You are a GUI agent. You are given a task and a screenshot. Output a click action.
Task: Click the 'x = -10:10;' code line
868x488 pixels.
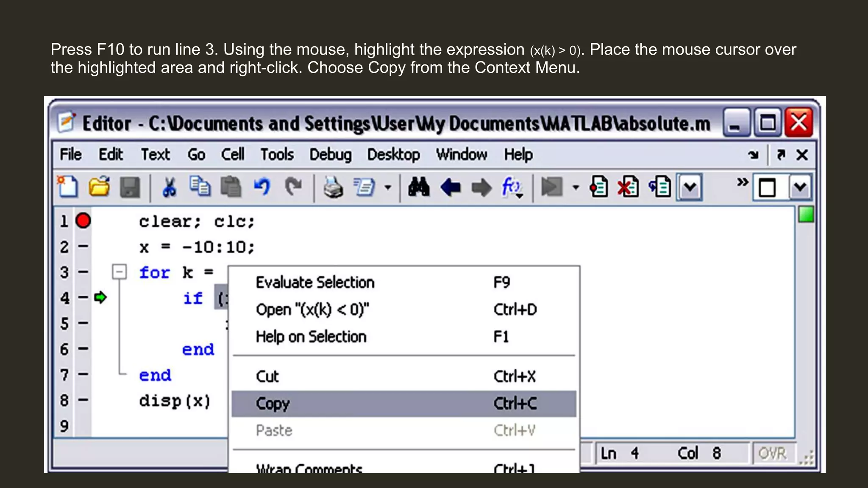(x=197, y=247)
